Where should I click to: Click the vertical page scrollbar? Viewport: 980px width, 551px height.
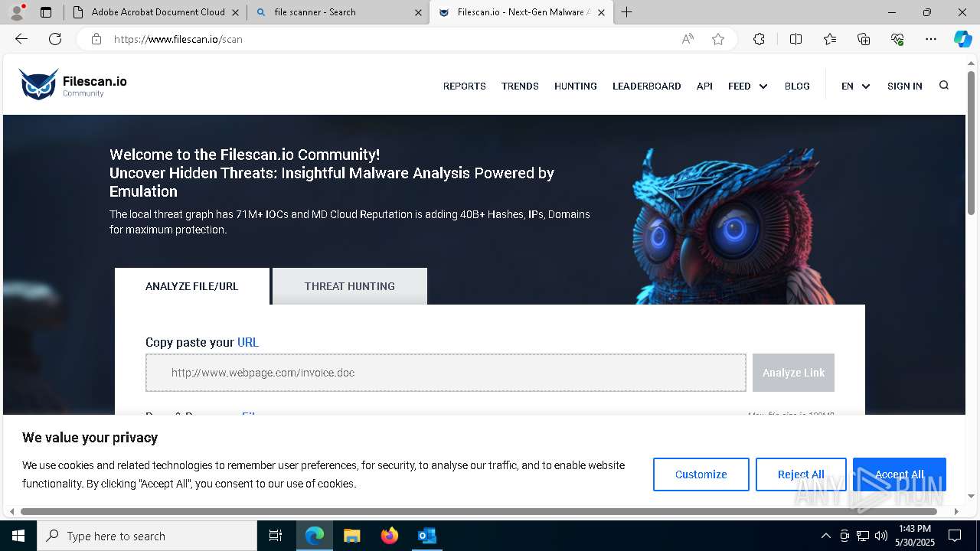coord(972,142)
